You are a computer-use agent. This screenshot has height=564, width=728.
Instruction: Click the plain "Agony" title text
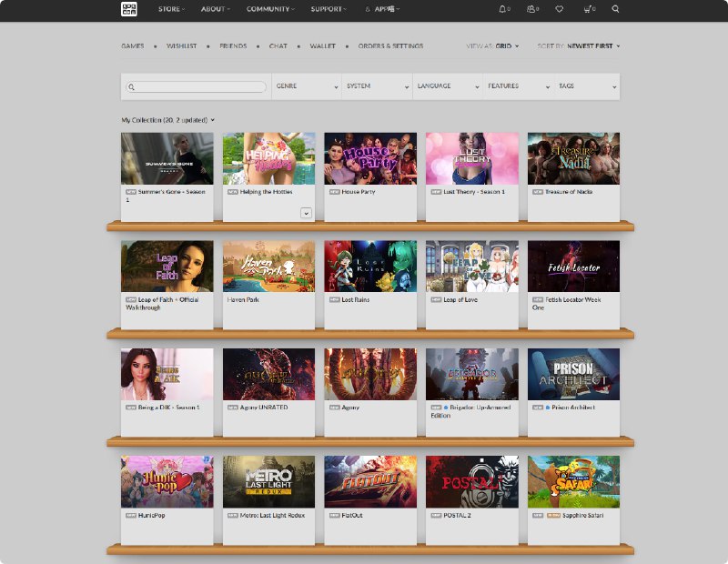(350, 408)
